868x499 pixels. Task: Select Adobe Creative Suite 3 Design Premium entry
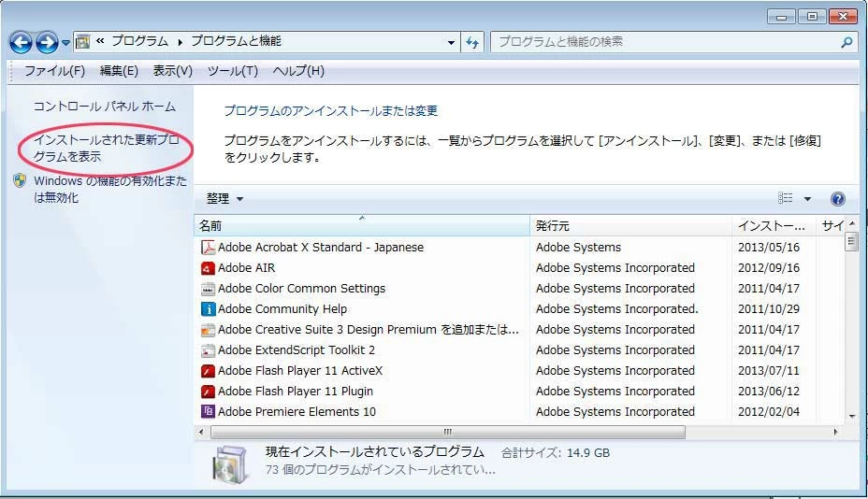click(369, 329)
